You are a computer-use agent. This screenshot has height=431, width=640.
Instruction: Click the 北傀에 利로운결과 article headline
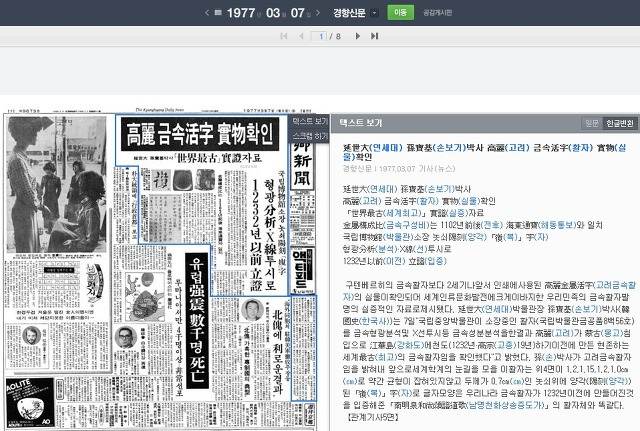click(x=277, y=352)
